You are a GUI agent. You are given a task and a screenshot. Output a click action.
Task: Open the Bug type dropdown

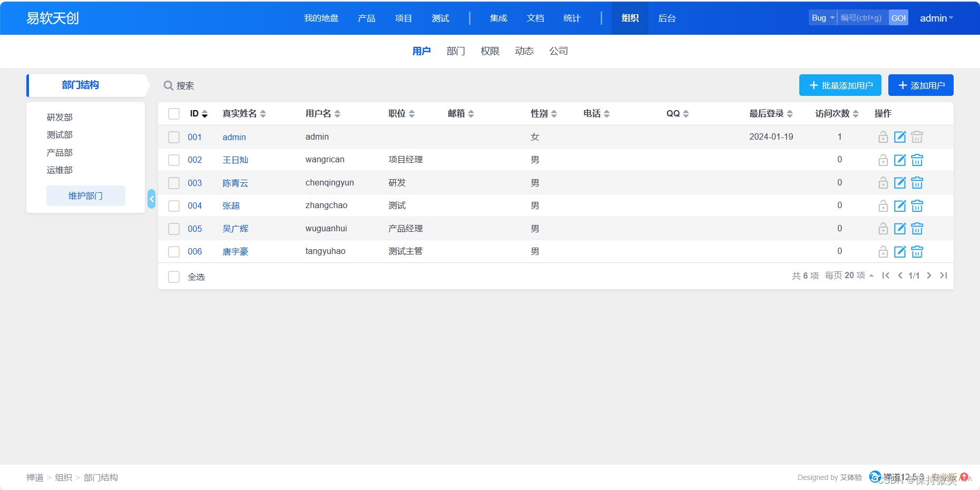822,18
